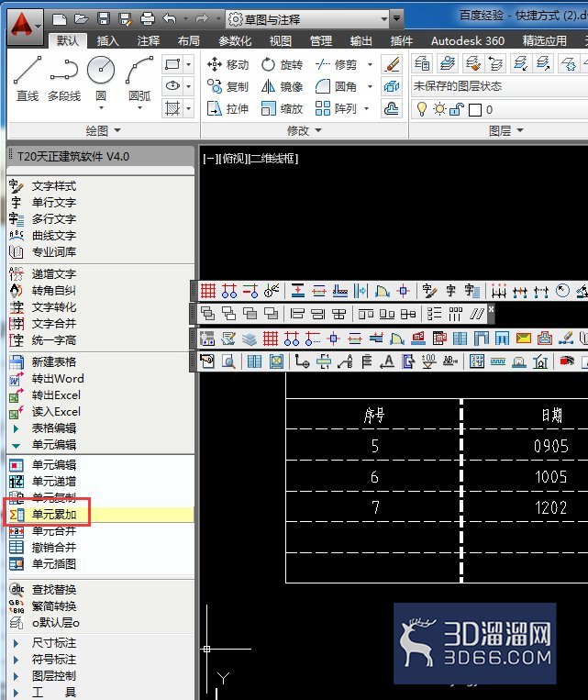Click the table header cell 序号

click(373, 415)
